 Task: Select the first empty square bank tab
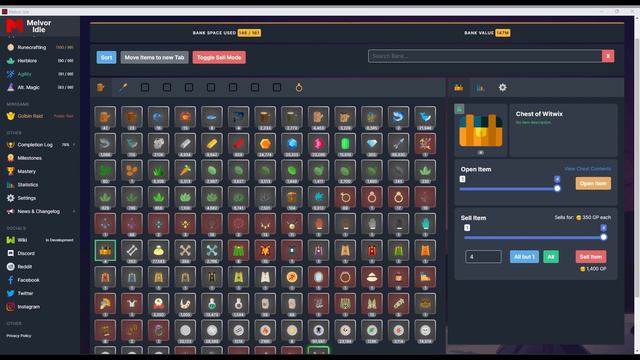[145, 87]
